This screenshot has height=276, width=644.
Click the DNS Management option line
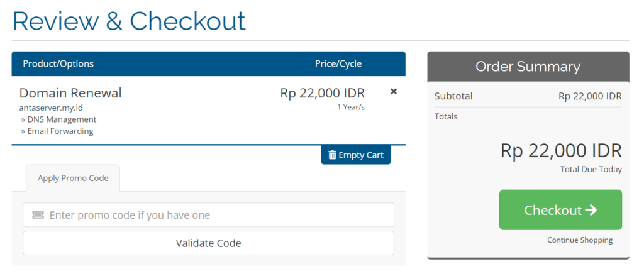[58, 119]
